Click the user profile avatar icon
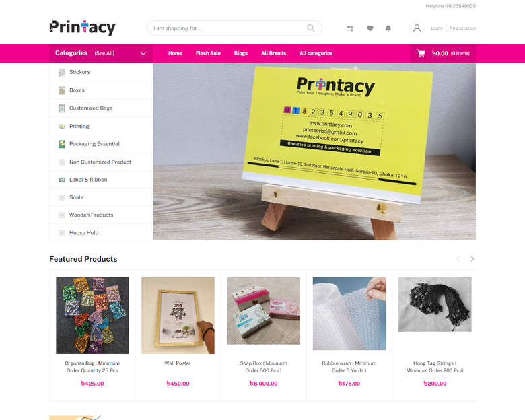This screenshot has height=420, width=525. pyautogui.click(x=417, y=28)
